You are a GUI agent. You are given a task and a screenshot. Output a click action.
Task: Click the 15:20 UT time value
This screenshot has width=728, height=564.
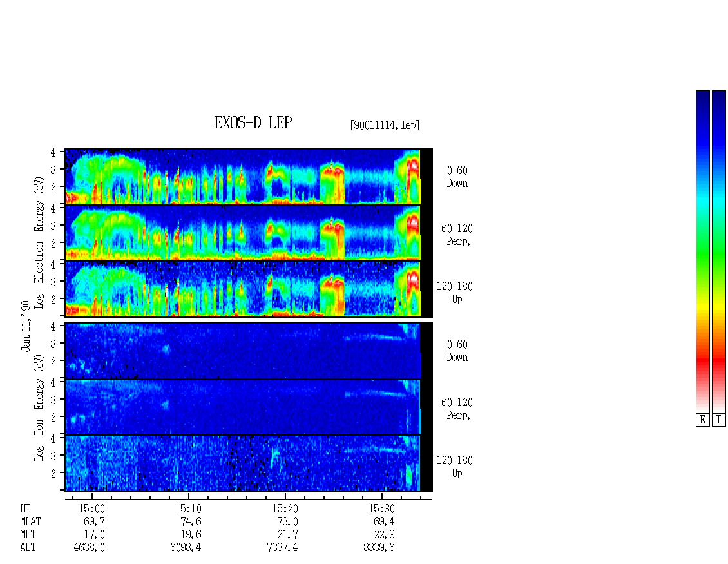tap(285, 509)
